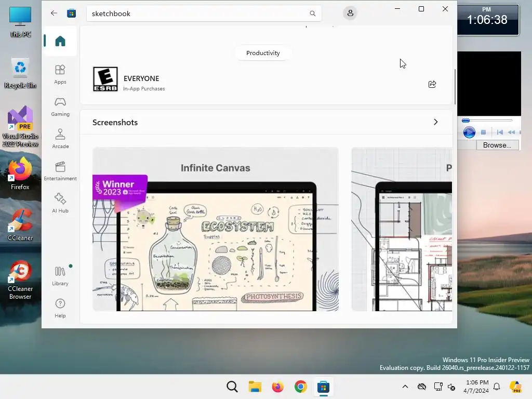Click the ESRB Everyone rating badge
The height and width of the screenshot is (399, 532).
tap(105, 79)
